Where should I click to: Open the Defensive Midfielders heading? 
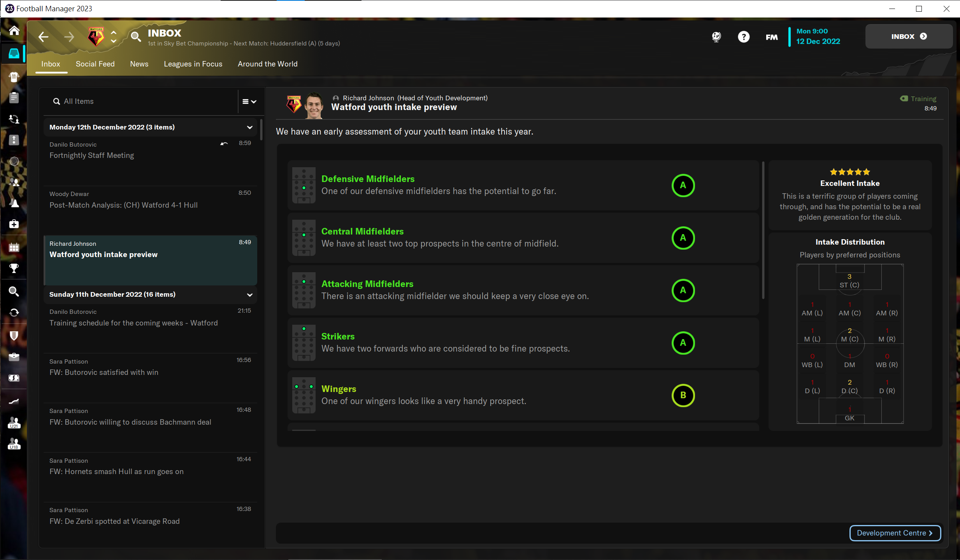pyautogui.click(x=368, y=179)
